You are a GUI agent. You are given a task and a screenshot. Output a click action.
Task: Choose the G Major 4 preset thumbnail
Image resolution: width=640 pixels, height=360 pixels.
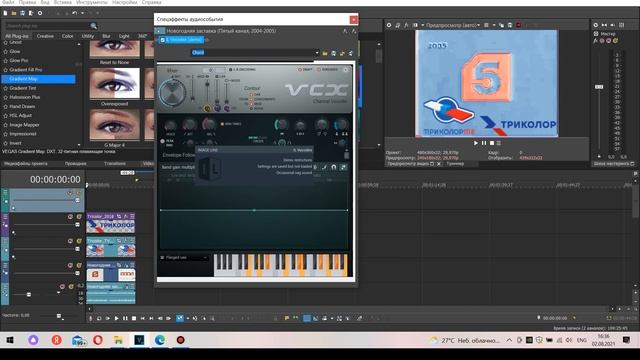(114, 125)
